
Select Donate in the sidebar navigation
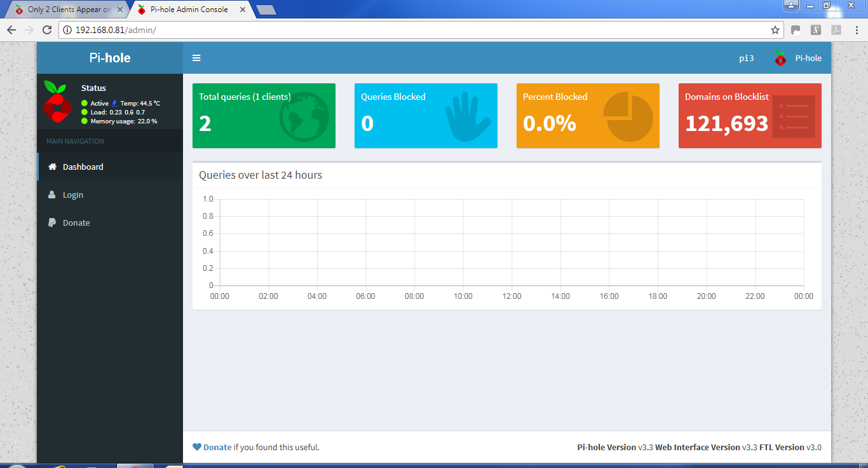click(x=110, y=223)
